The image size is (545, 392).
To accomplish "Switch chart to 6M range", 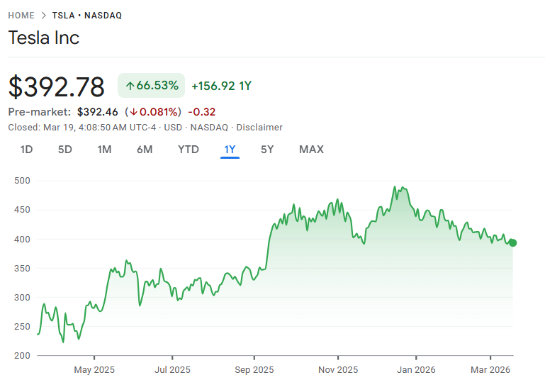I will (145, 150).
